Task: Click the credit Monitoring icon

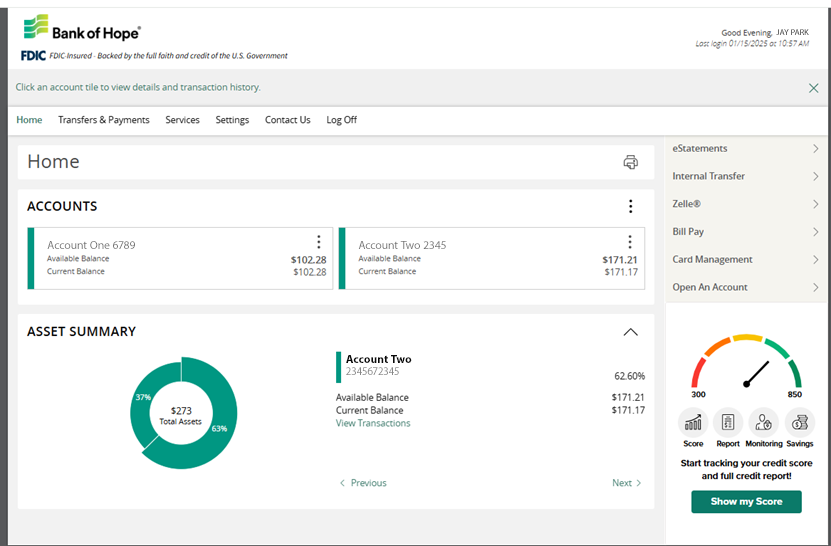Action: [x=764, y=422]
